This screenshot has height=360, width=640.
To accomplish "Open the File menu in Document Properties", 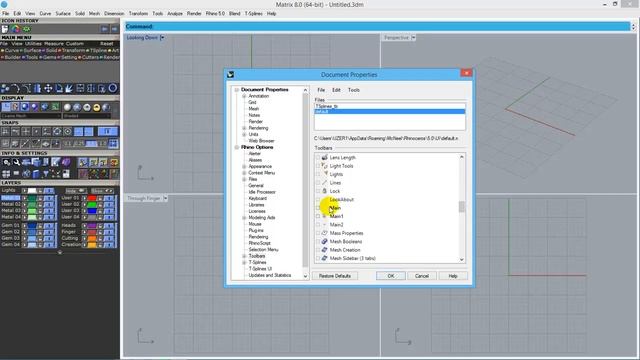I will coord(321,90).
